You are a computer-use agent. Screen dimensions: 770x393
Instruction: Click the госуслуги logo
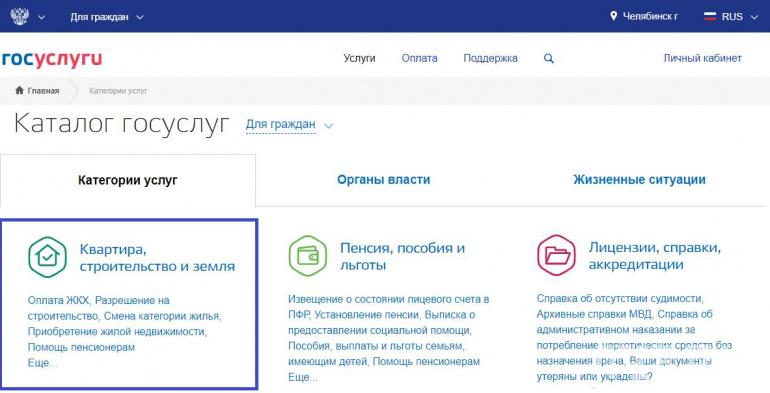[x=52, y=59]
